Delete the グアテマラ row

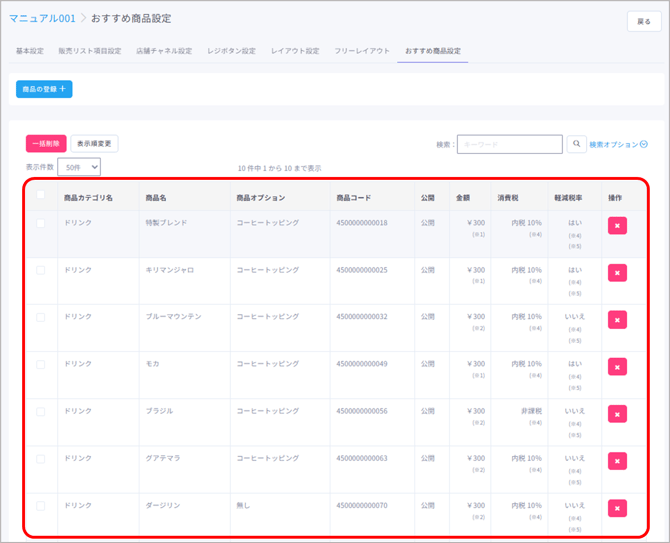coord(617,461)
